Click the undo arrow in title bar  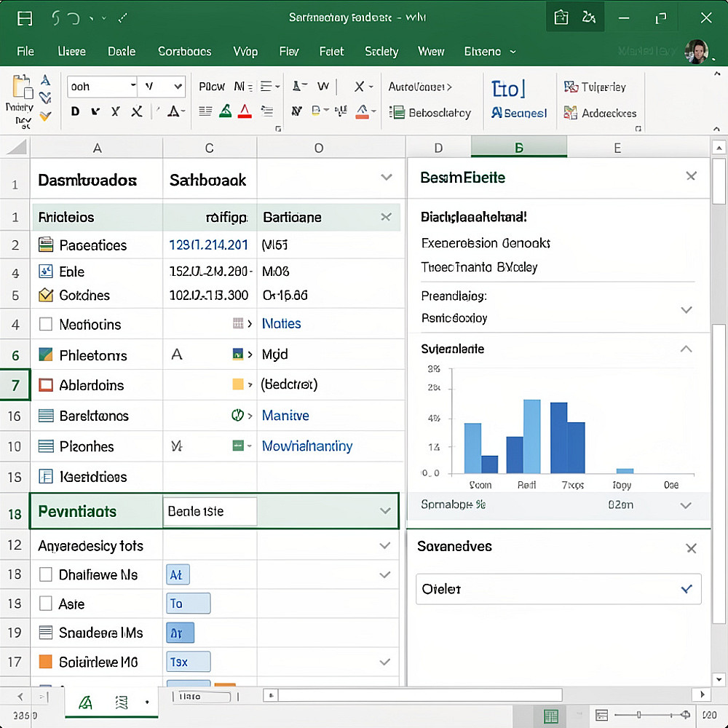(55, 18)
